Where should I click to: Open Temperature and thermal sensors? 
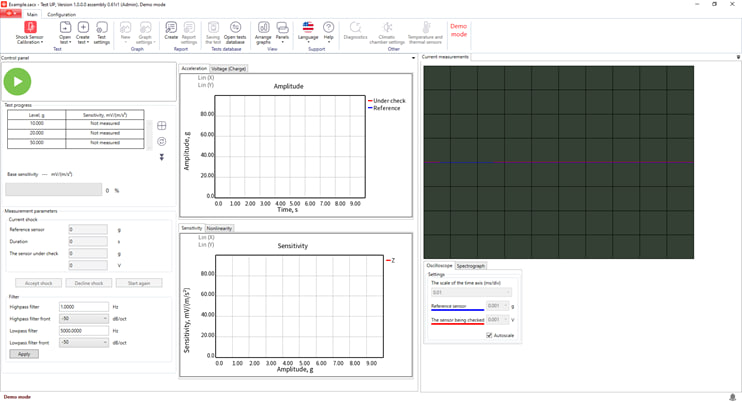point(425,33)
